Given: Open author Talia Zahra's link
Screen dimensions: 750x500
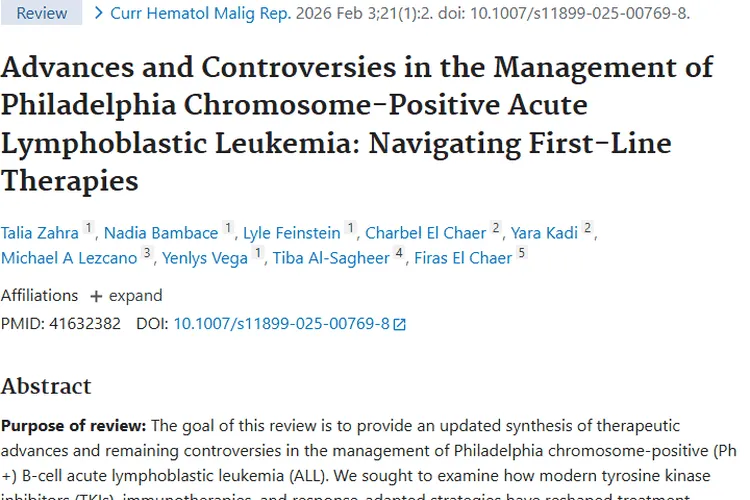Looking at the screenshot, I should [40, 233].
